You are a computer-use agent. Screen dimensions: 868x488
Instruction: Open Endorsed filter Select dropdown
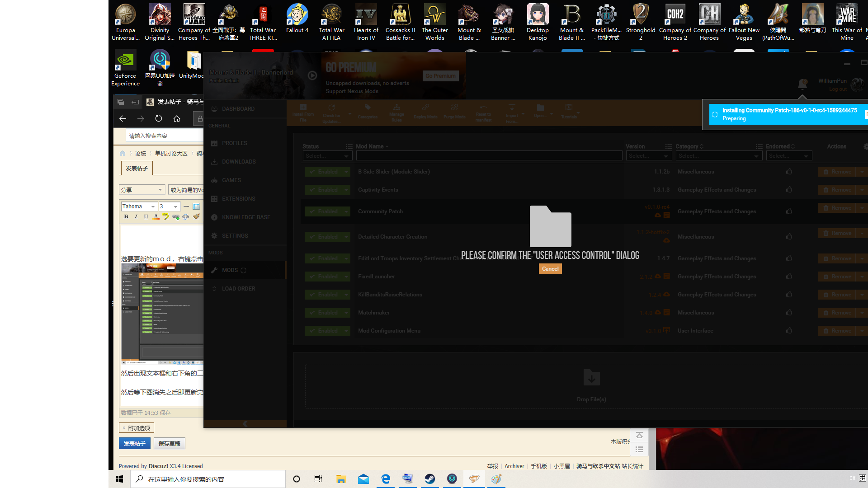[789, 156]
